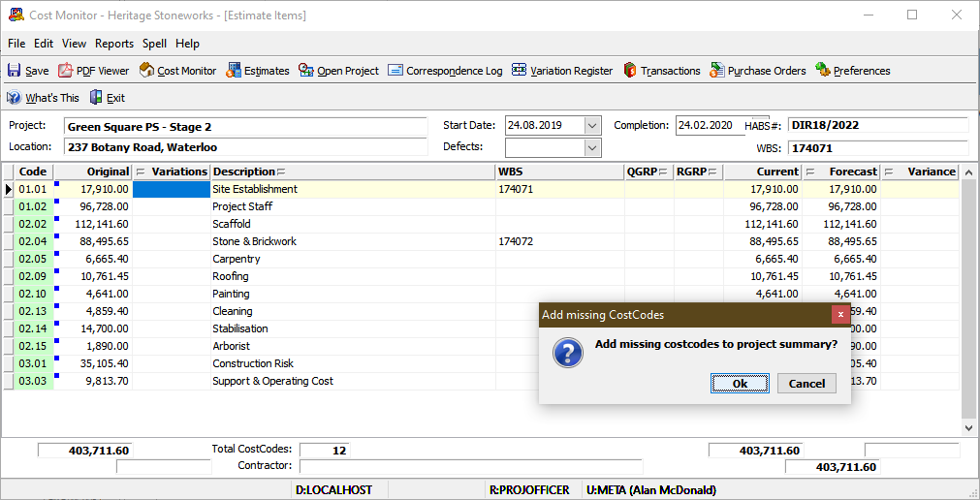Click scrollbar down arrow in grid

pyautogui.click(x=968, y=428)
